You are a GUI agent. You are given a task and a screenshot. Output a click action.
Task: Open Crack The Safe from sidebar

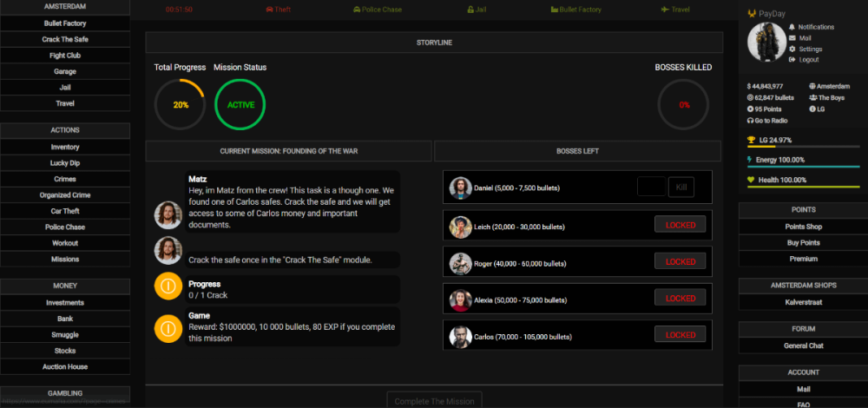pos(65,40)
